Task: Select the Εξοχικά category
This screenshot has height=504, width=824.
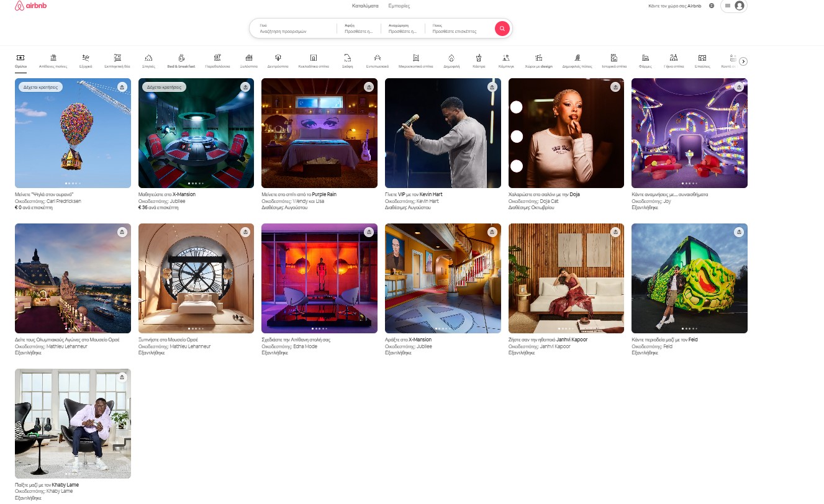Action: coord(86,60)
